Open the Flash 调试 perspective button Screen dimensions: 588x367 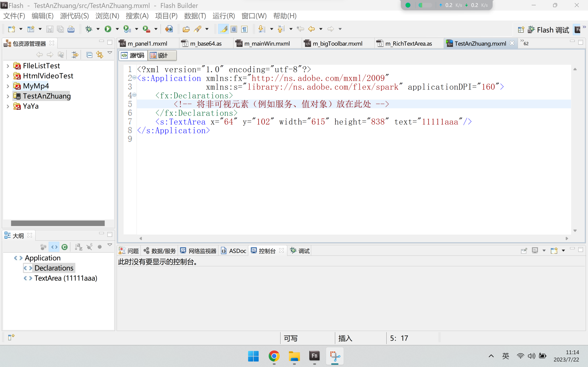(548, 30)
